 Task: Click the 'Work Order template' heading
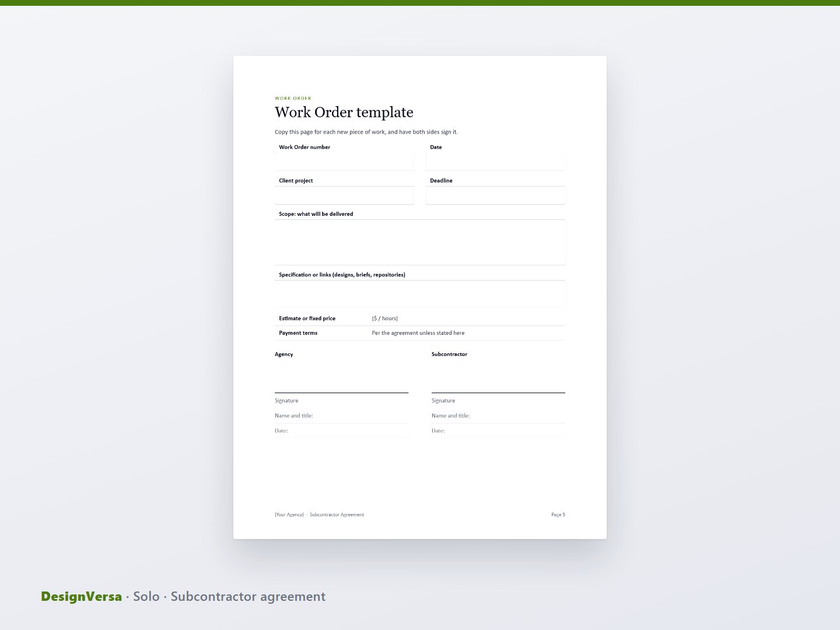click(x=344, y=112)
